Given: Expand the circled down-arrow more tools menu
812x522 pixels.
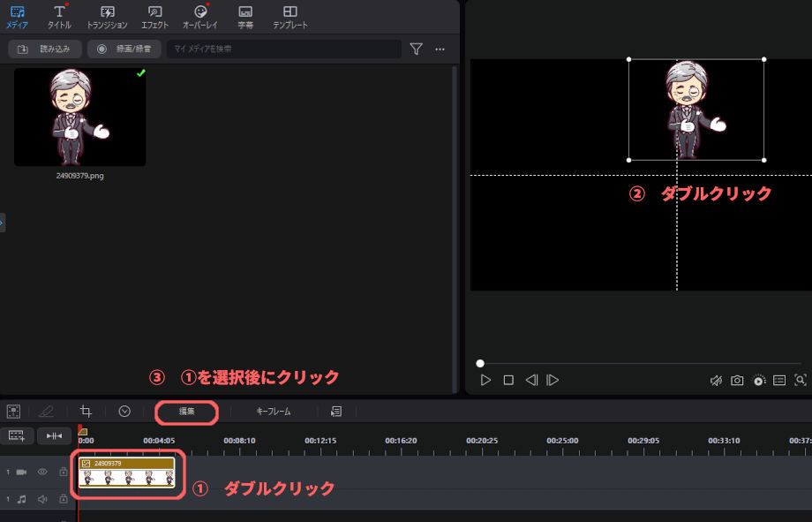Looking at the screenshot, I should tap(124, 411).
